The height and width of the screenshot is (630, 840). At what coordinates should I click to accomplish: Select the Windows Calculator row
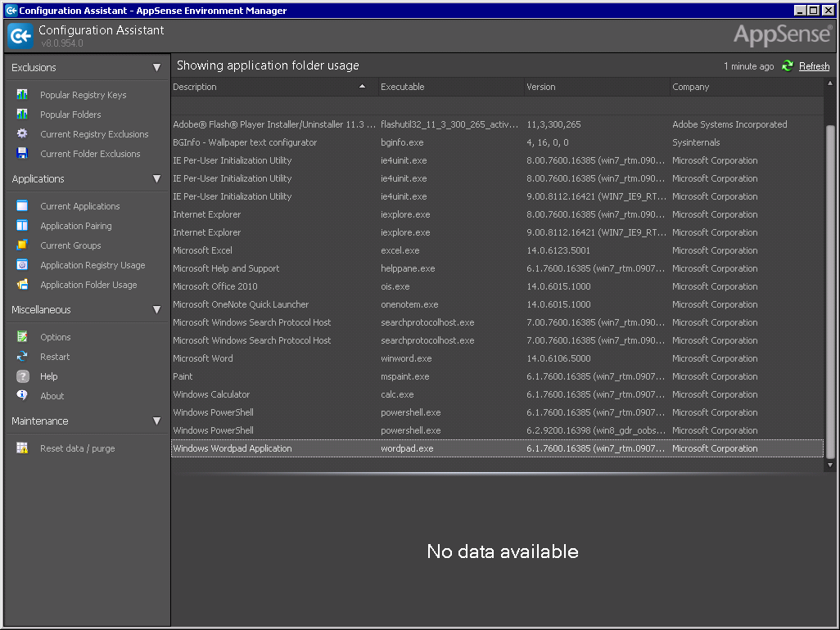pos(497,394)
